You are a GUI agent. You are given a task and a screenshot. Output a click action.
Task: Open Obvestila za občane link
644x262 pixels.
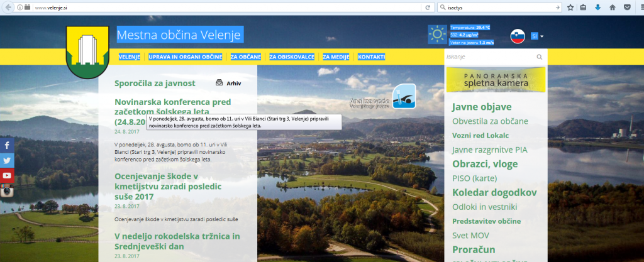(490, 121)
